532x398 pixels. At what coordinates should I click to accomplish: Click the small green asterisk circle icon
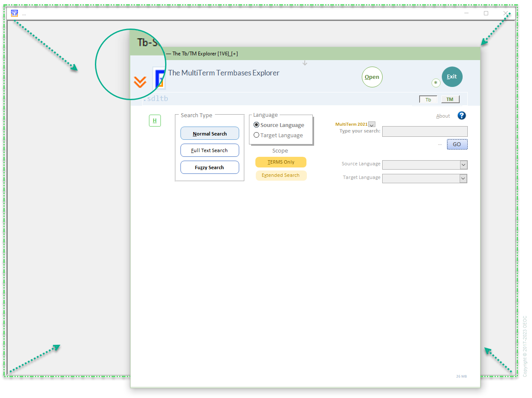pyautogui.click(x=436, y=83)
